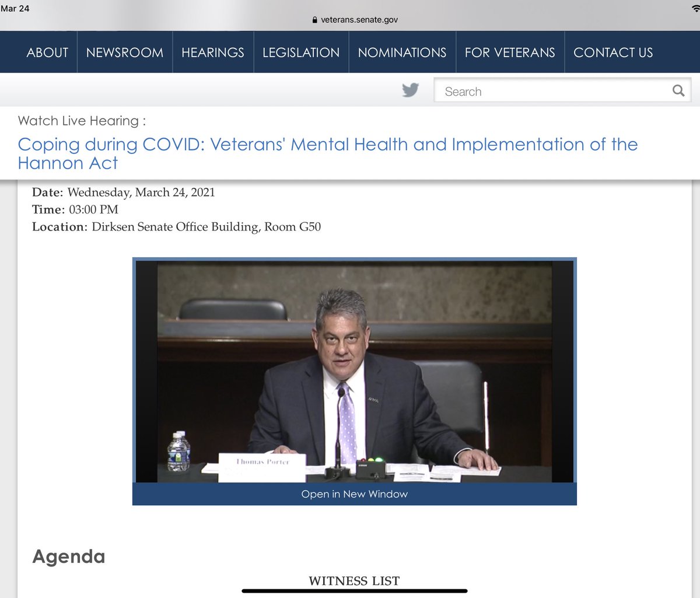This screenshot has width=700, height=598.
Task: Open the NOMINATIONS page
Action: click(x=402, y=53)
